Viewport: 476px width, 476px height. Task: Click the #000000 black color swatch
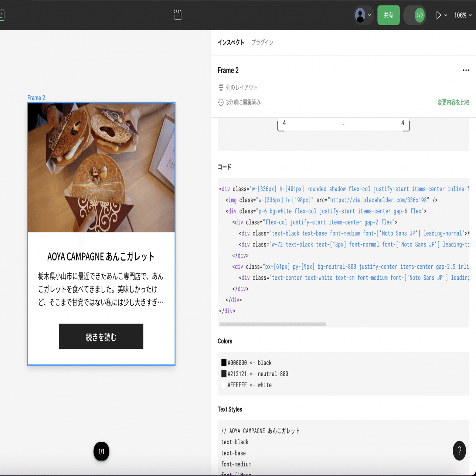224,363
